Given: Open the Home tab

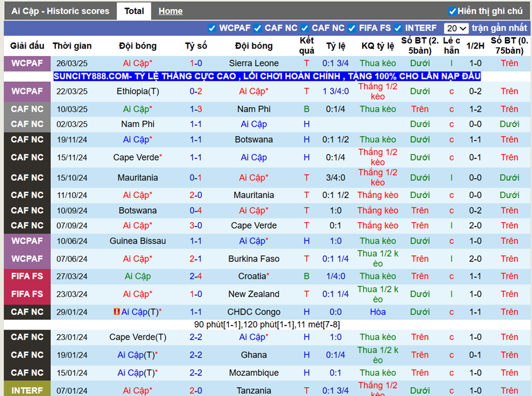Looking at the screenshot, I should pos(170,11).
